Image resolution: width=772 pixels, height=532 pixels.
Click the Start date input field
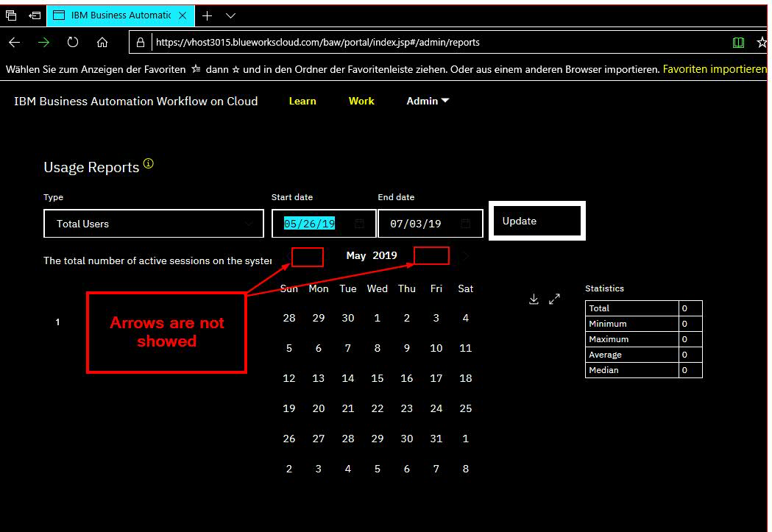pyautogui.click(x=324, y=224)
